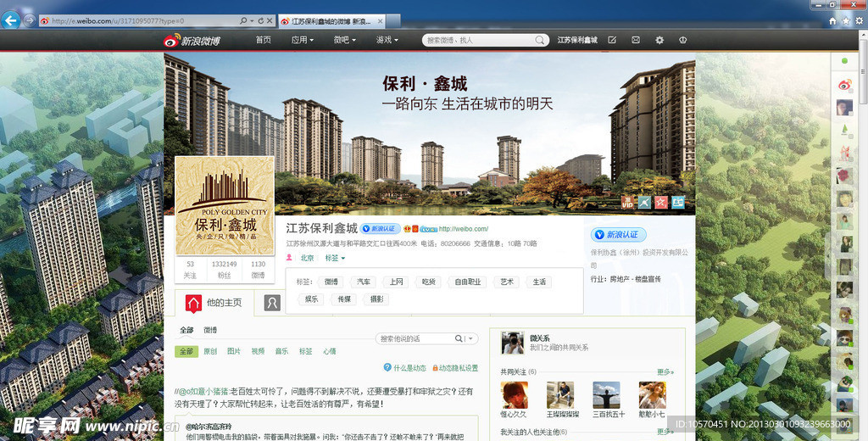
Task: Click the 微关系 camera-photo avatar
Action: (513, 343)
